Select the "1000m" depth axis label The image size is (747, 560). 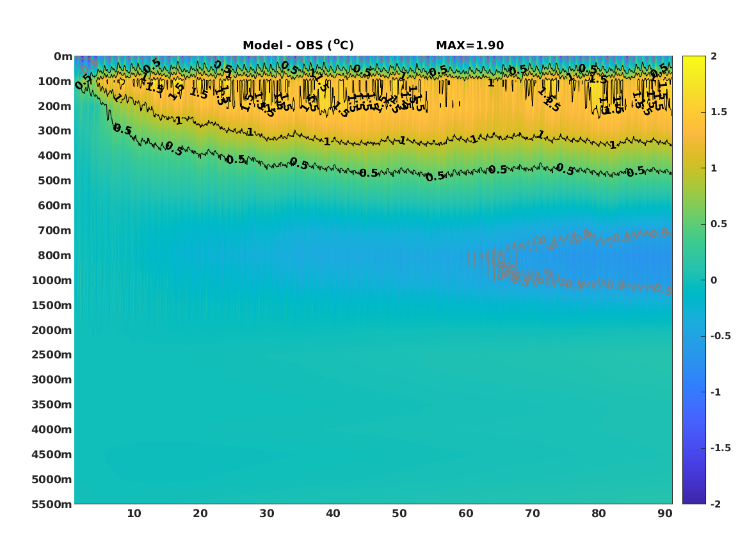click(x=52, y=280)
